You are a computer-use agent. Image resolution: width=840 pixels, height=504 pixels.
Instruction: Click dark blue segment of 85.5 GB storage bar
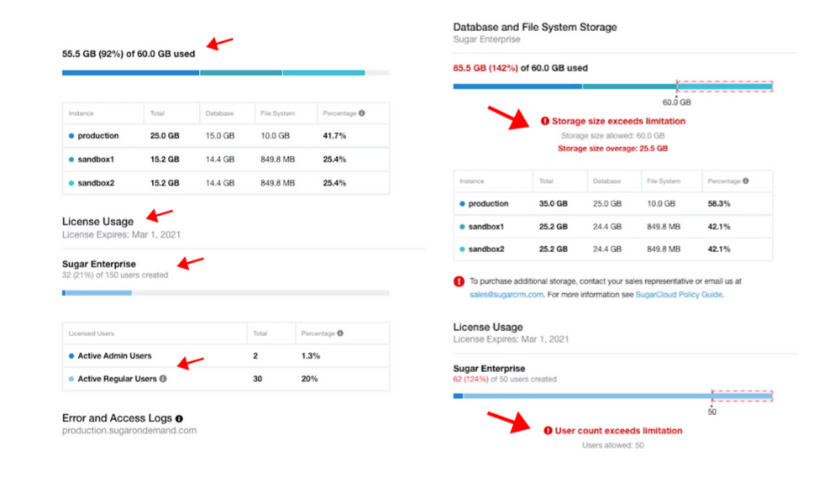pos(517,87)
